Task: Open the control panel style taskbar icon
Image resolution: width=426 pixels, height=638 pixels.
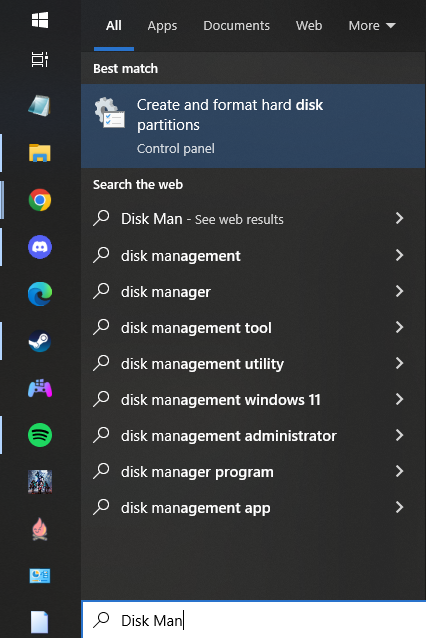Action: click(40, 576)
